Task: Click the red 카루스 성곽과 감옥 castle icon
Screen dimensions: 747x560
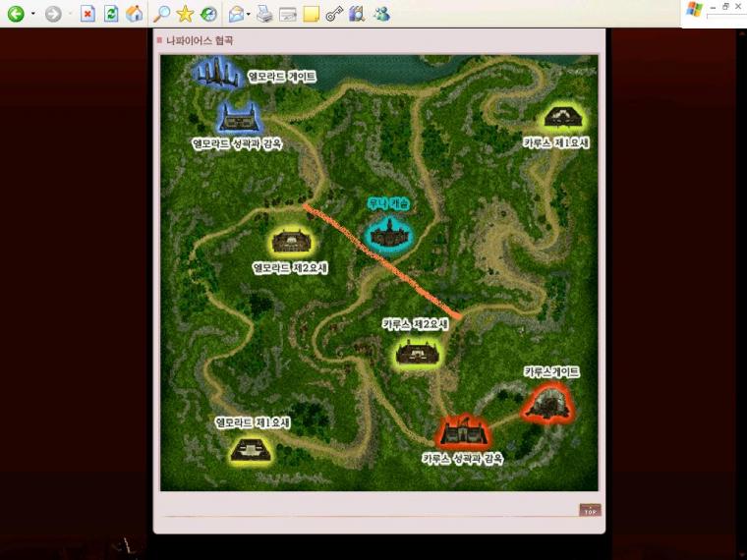Action: (463, 431)
